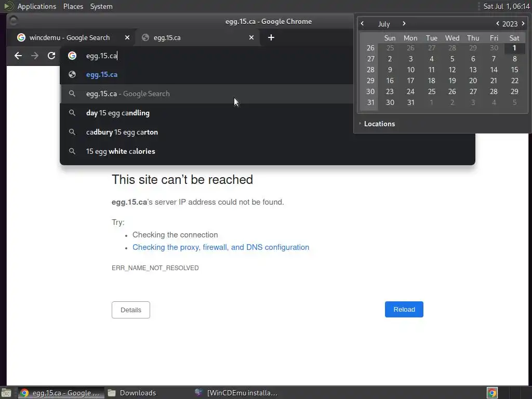Open WinCDEmu installation taskbar item
This screenshot has width=532, height=399.
tap(237, 393)
